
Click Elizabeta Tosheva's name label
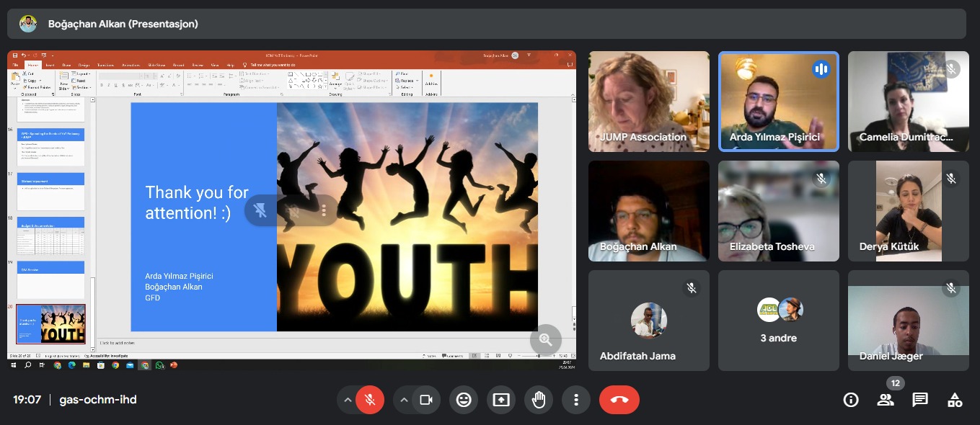[x=772, y=246]
